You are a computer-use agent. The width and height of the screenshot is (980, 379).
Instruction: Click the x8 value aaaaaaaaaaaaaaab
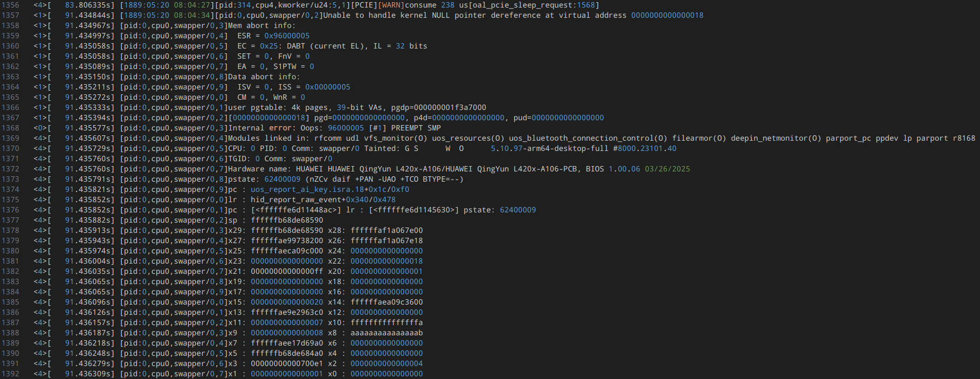387,333
